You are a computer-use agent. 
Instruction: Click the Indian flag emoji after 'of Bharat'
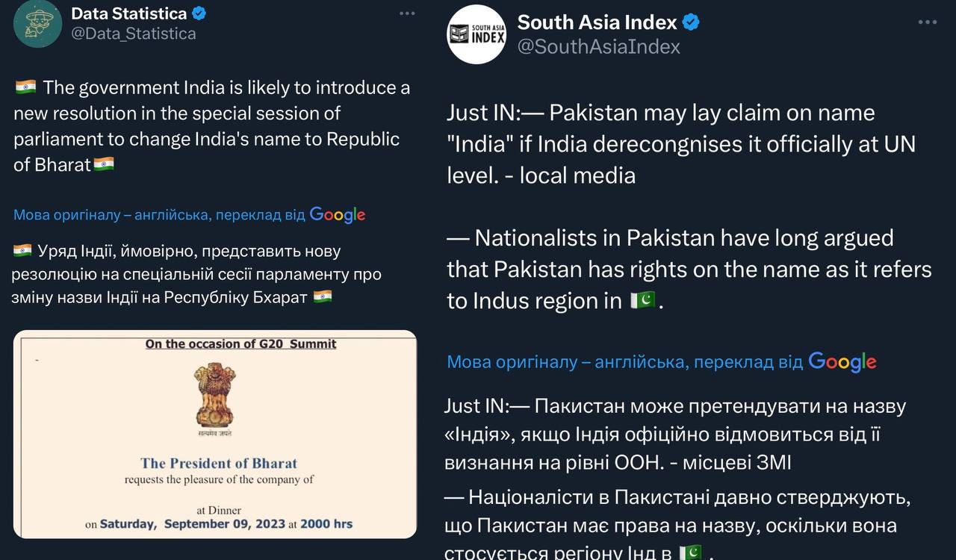coord(104,164)
